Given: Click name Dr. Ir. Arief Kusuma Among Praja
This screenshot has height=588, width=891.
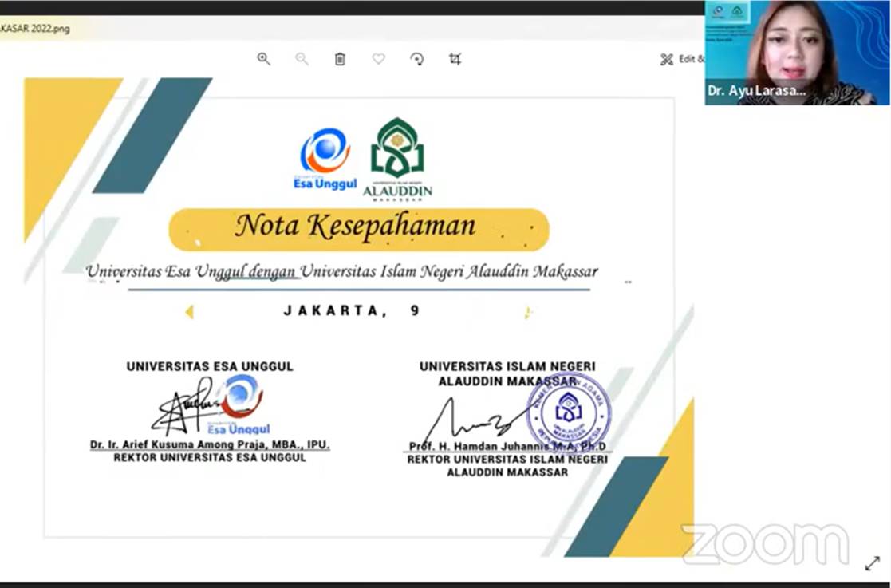Looking at the screenshot, I should pyautogui.click(x=210, y=445).
